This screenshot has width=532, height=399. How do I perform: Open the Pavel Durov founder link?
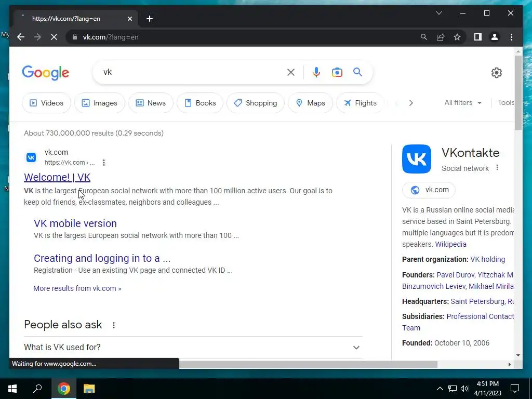tap(455, 275)
